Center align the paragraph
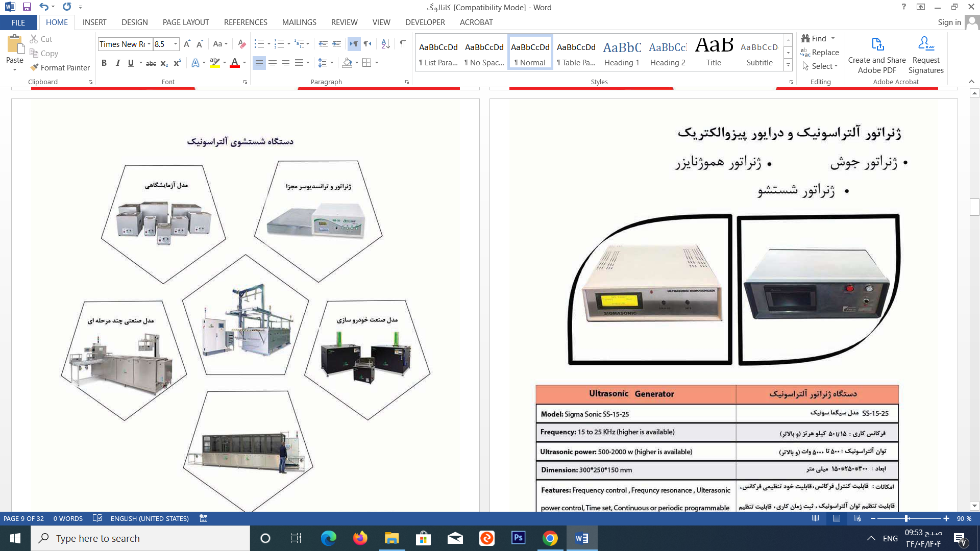 (273, 63)
